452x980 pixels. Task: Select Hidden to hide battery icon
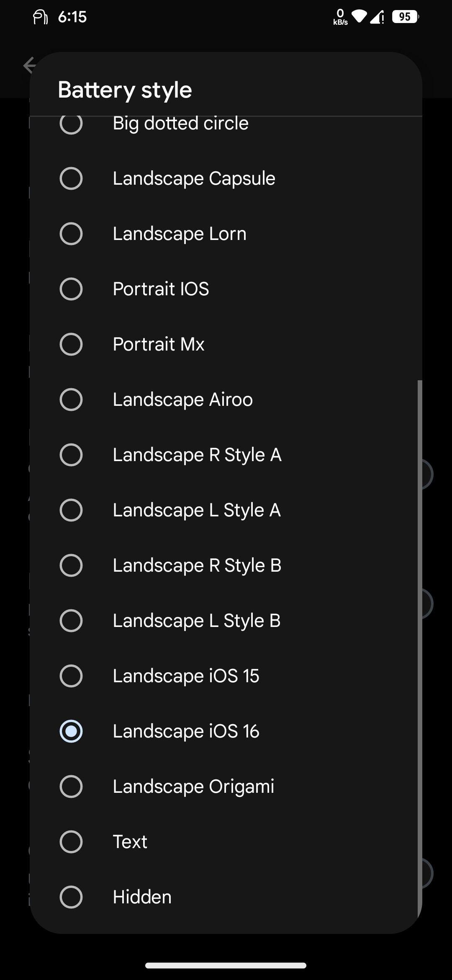(x=226, y=897)
